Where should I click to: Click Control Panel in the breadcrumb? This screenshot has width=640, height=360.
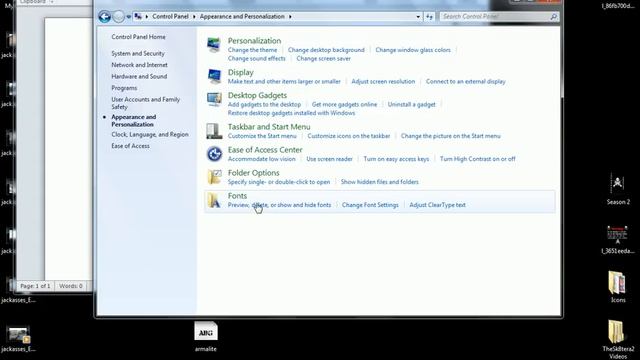click(170, 16)
